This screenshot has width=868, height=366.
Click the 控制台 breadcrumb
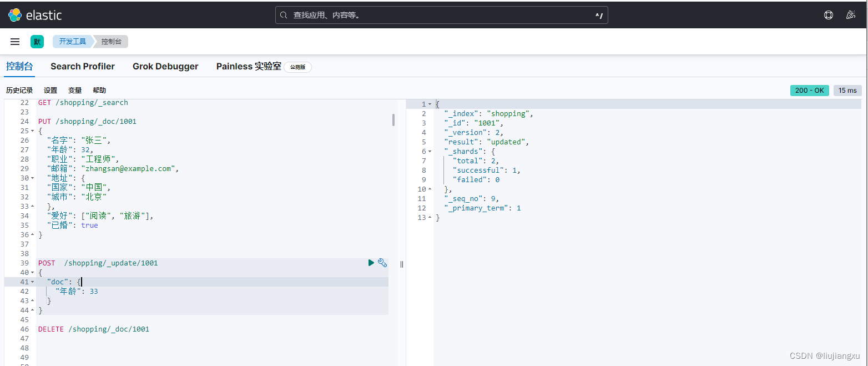click(x=111, y=42)
